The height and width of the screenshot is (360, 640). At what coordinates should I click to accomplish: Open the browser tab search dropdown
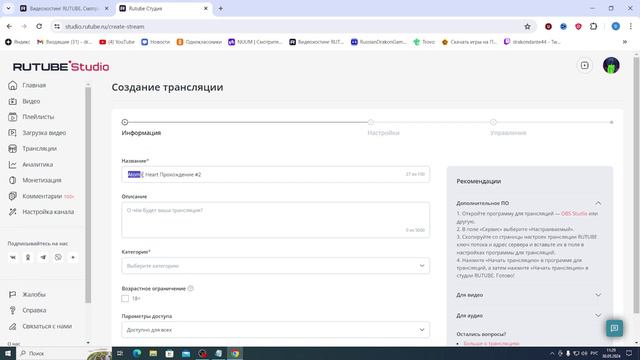pos(8,8)
